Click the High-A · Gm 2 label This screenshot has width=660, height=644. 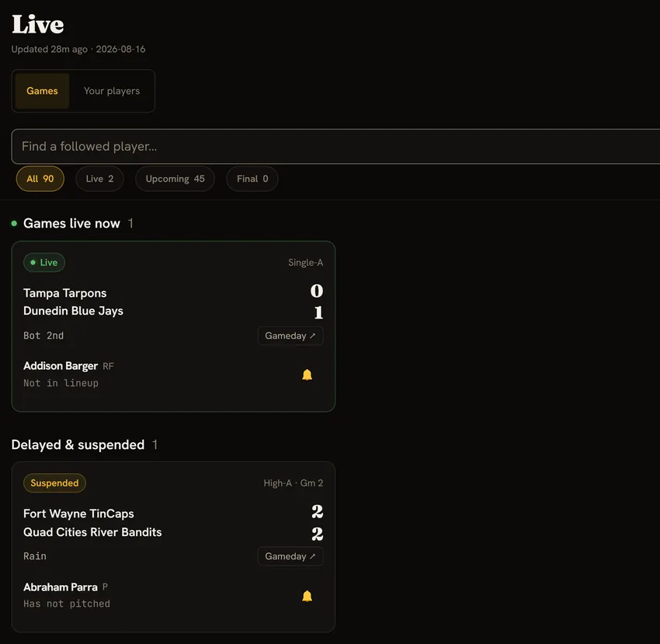[294, 482]
